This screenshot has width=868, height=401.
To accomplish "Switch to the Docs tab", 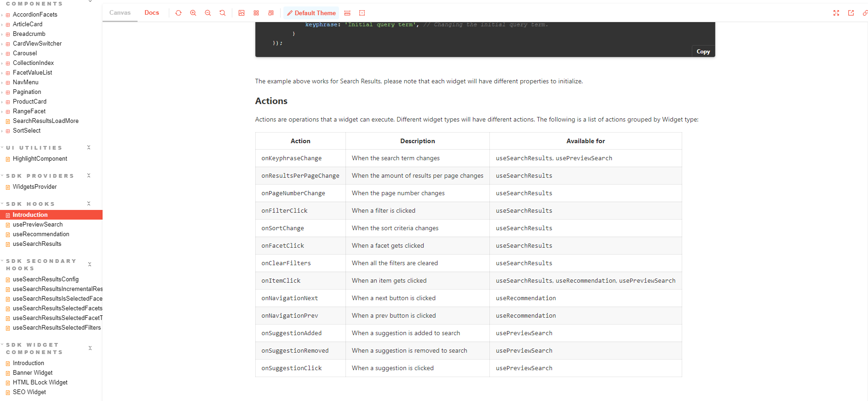I will (152, 12).
